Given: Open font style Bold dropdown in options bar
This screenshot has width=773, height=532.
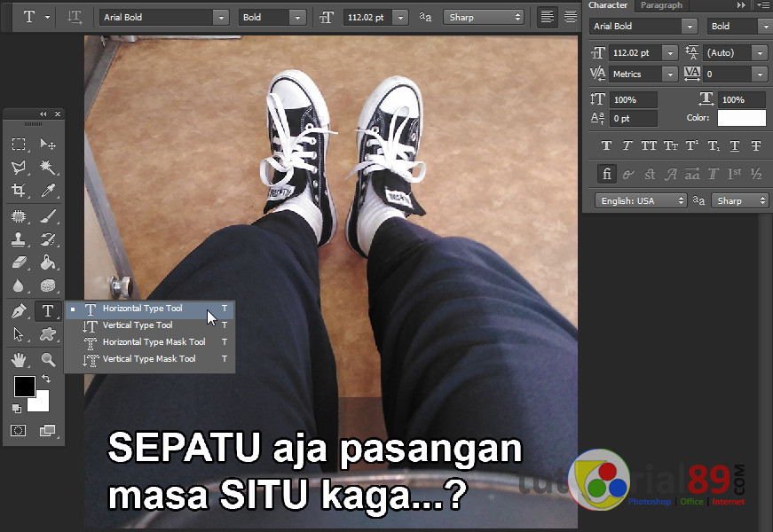Looking at the screenshot, I should point(298,17).
